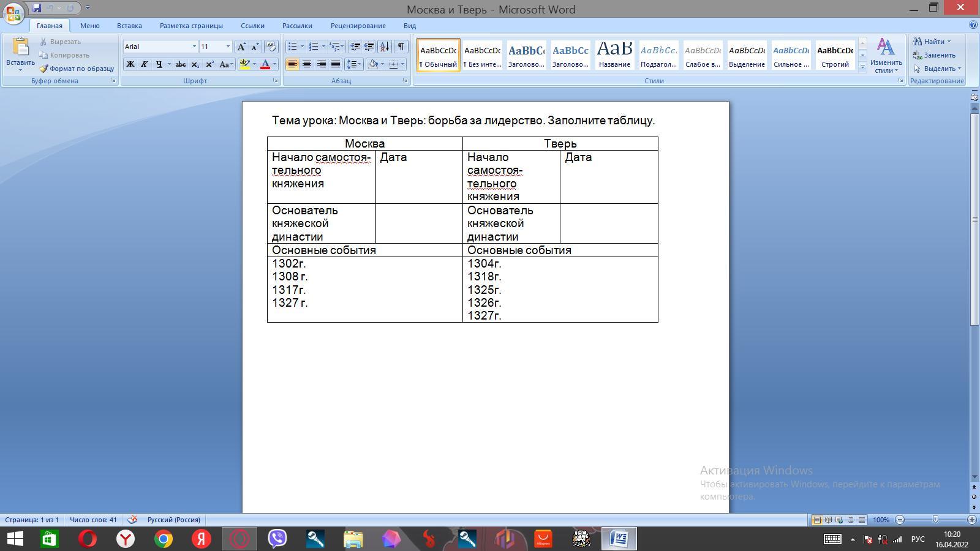
Task: Click the highlight color marker
Action: (x=244, y=64)
